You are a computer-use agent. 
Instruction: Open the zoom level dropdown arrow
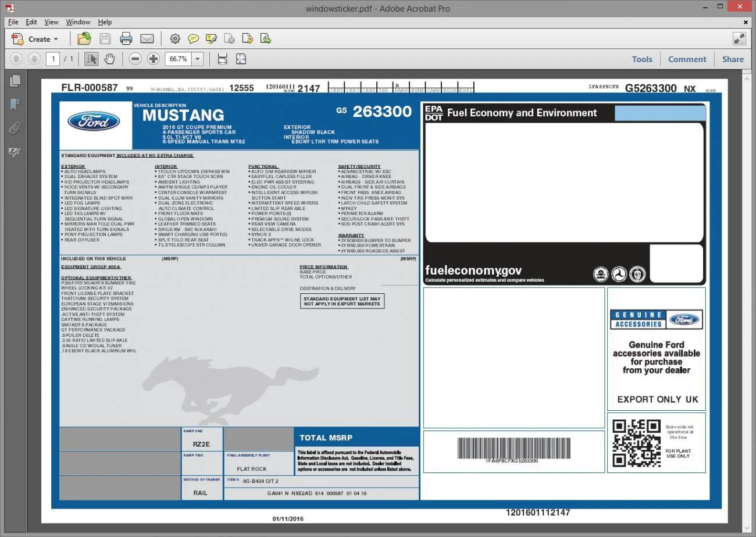(198, 59)
